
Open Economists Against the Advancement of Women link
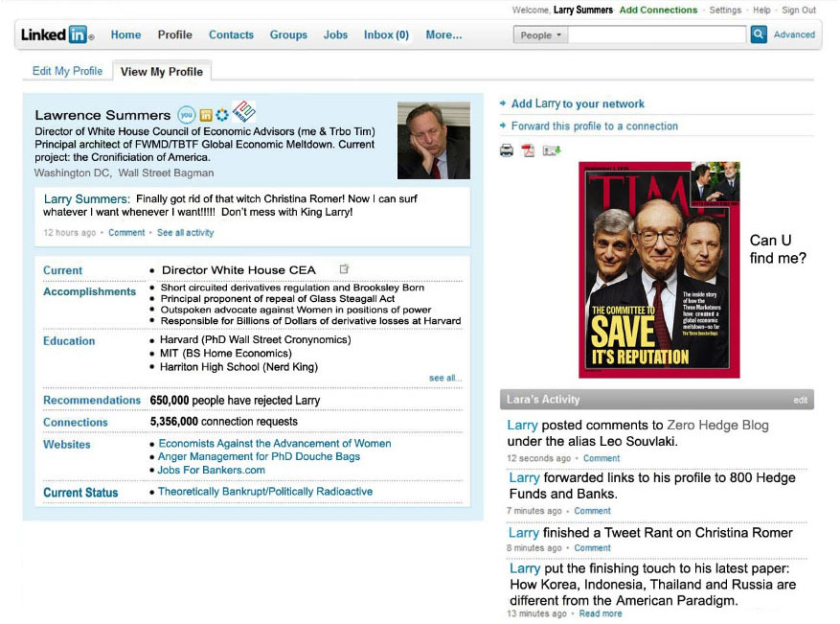[274, 444]
